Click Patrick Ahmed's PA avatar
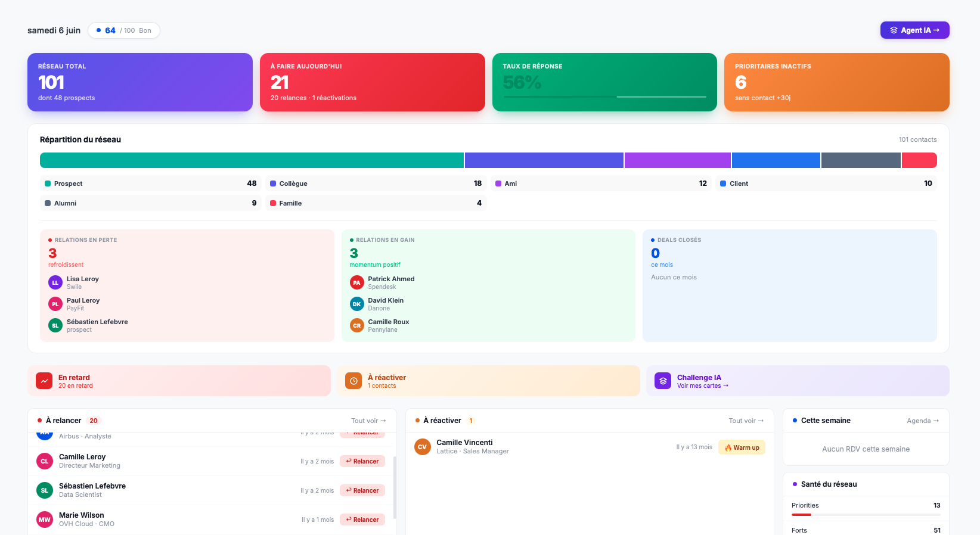 pyautogui.click(x=357, y=282)
